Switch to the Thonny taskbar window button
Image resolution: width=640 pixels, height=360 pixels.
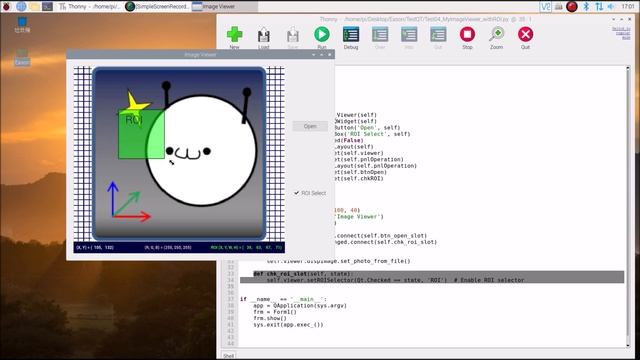click(89, 6)
